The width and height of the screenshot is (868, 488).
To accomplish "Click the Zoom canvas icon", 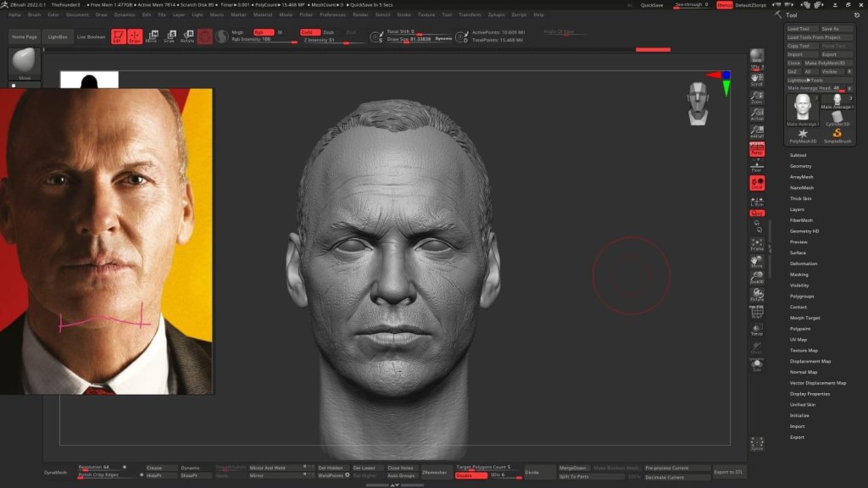I will click(757, 97).
